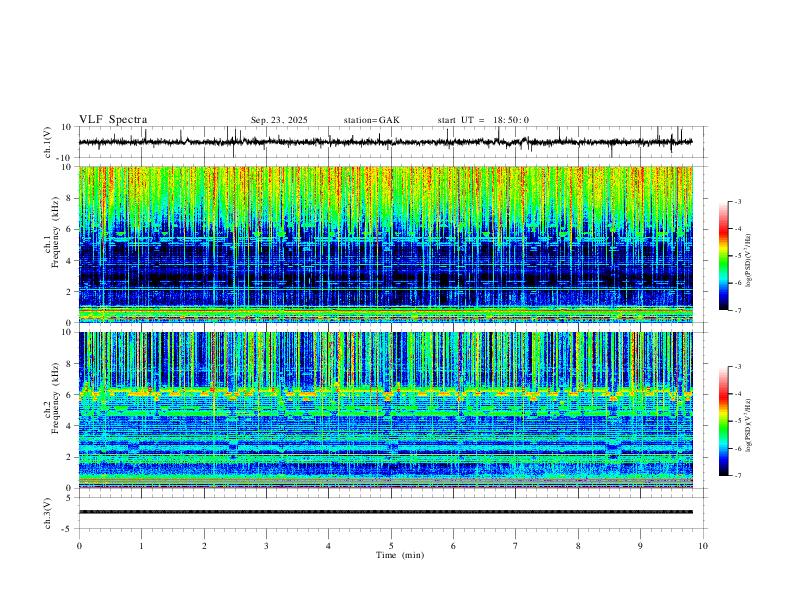Click the ch.2 spectrogram panel
Viewport: 792px width, 612px height.
pyautogui.click(x=385, y=410)
